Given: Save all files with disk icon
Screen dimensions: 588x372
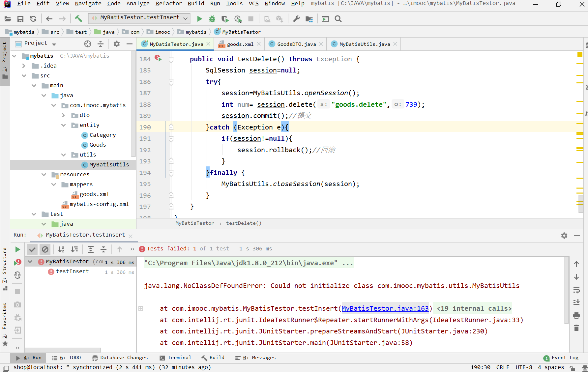Looking at the screenshot, I should pyautogui.click(x=20, y=19).
